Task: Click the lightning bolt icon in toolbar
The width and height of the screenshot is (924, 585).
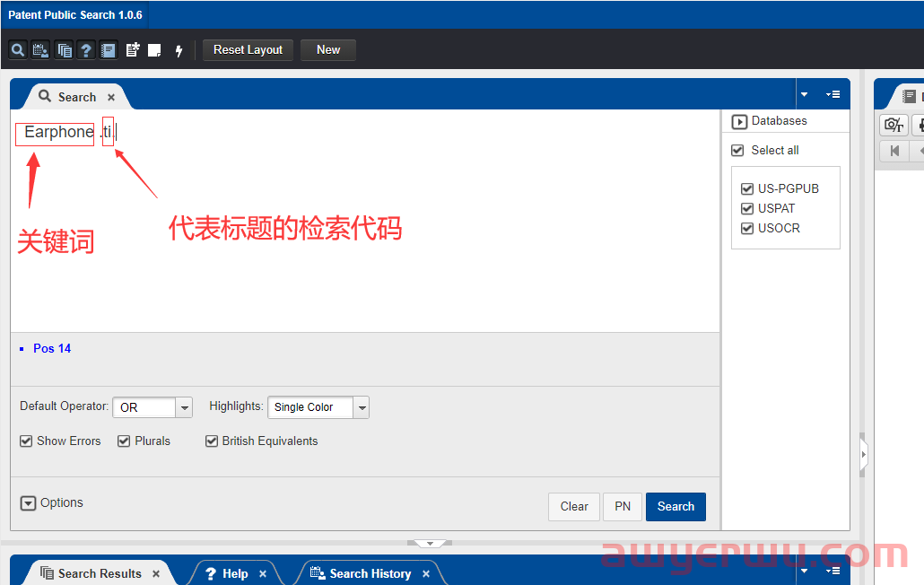Action: (179, 50)
